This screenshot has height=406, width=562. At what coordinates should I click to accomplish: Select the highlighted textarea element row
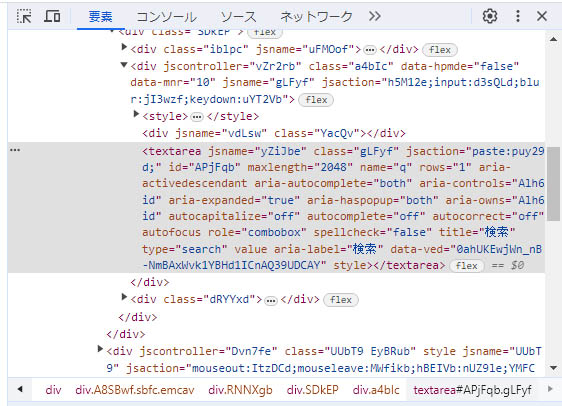click(x=276, y=207)
